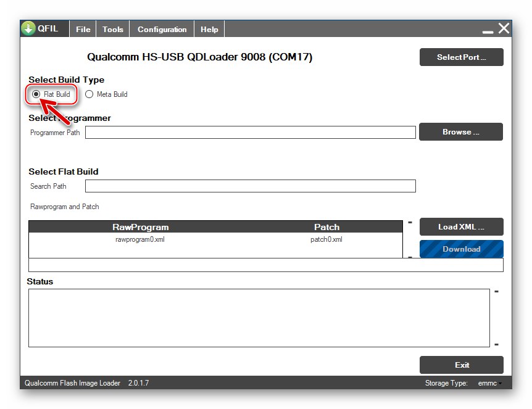Click the Select Port button
The image size is (532, 409).
coord(461,57)
